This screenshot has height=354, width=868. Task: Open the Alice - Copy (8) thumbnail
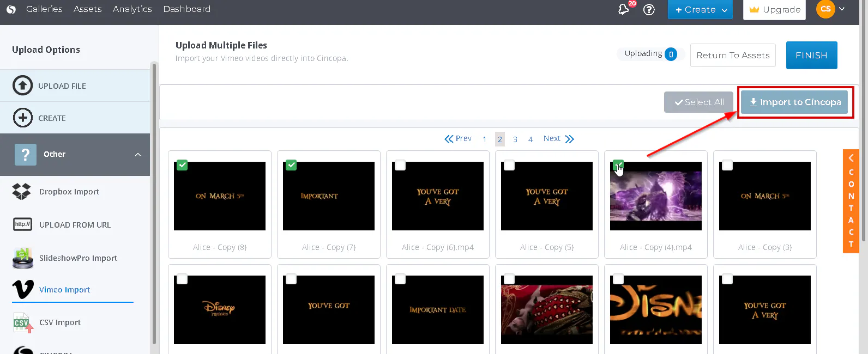[x=220, y=196]
